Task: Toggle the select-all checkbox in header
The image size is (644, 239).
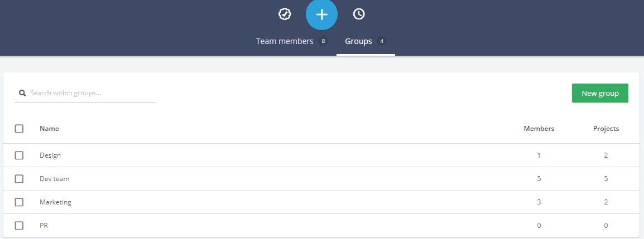Action: tap(19, 129)
